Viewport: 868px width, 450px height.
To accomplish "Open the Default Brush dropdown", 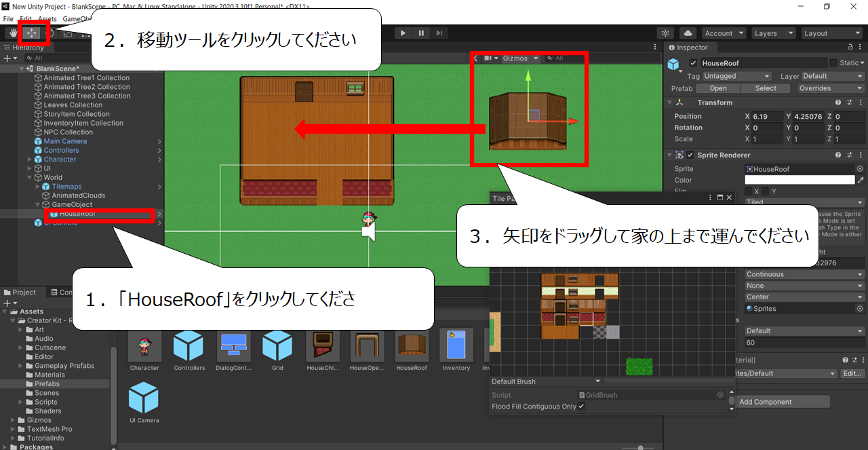I will tap(546, 381).
